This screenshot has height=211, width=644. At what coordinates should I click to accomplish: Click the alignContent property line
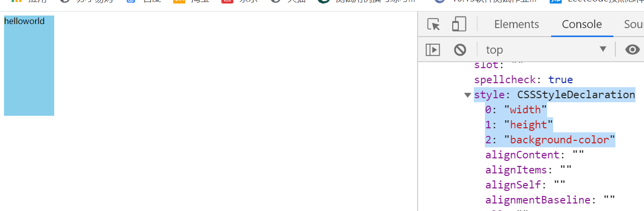[535, 155]
